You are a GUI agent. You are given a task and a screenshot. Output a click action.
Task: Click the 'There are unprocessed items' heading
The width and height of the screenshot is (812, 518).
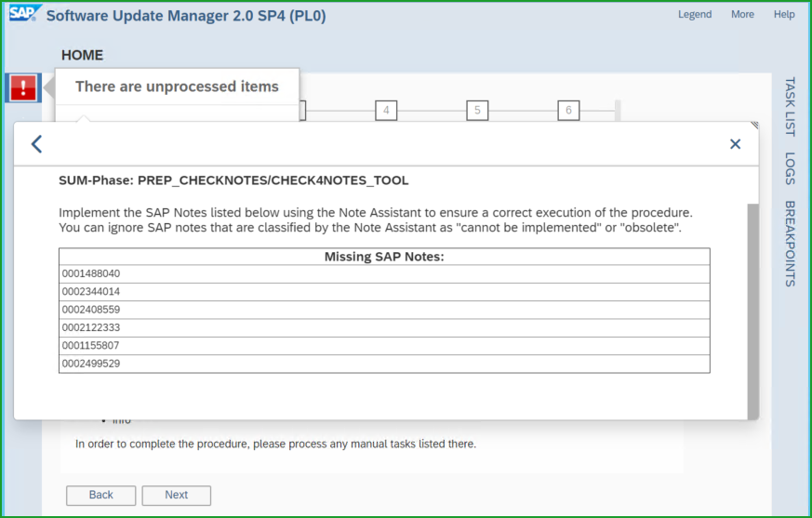(177, 86)
